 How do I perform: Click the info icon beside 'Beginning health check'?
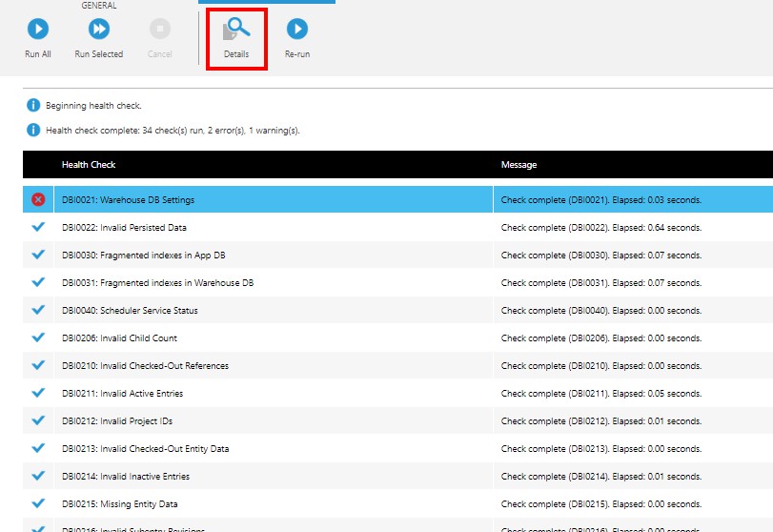(33, 105)
